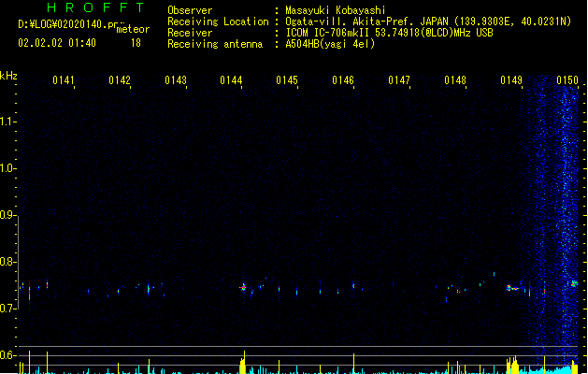Click the 0.7 kHz axis label
Screen dimensions: 588x374
click(x=7, y=309)
